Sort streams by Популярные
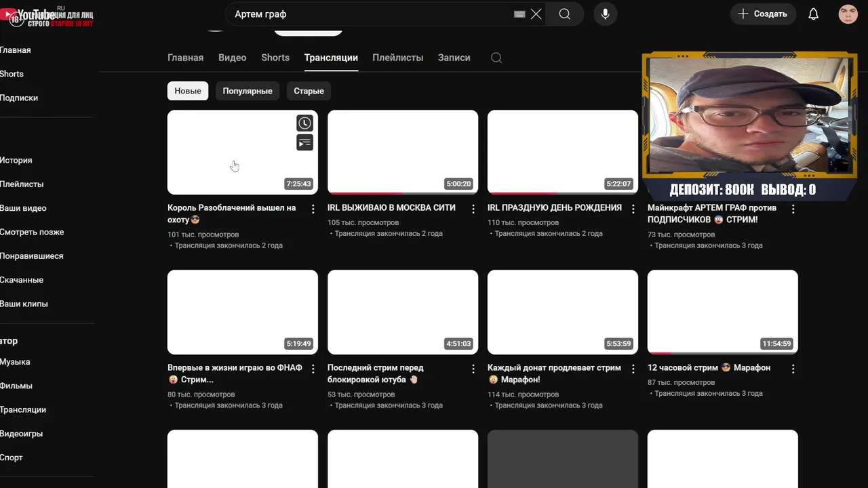Screen dimensions: 868x488 pyautogui.click(x=248, y=91)
